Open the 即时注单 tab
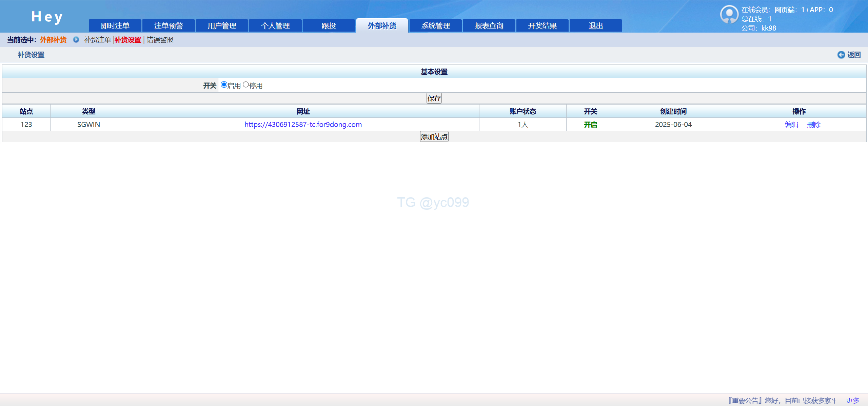The height and width of the screenshot is (407, 868). pyautogui.click(x=115, y=26)
